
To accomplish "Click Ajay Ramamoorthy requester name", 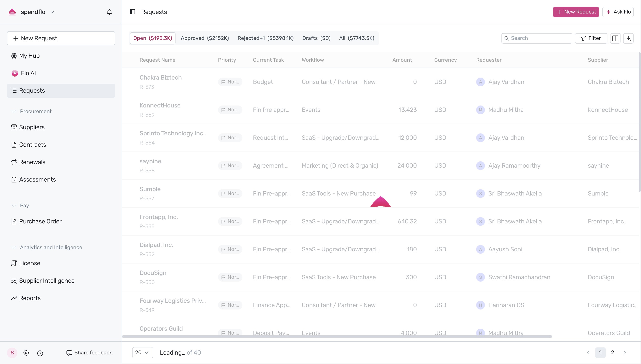I will tap(514, 165).
